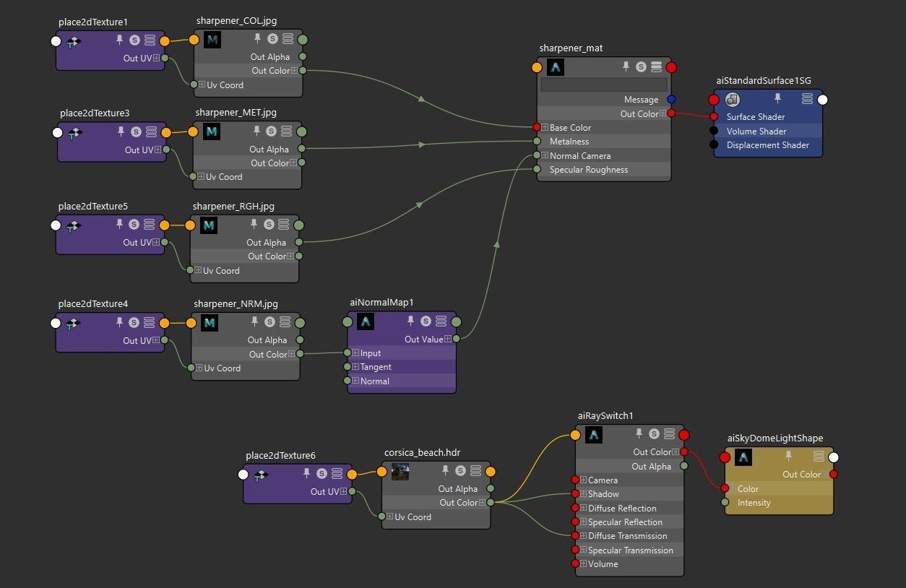Toggle solo on aiNormalMap1 node
Image resolution: width=906 pixels, height=588 pixels.
pos(426,321)
